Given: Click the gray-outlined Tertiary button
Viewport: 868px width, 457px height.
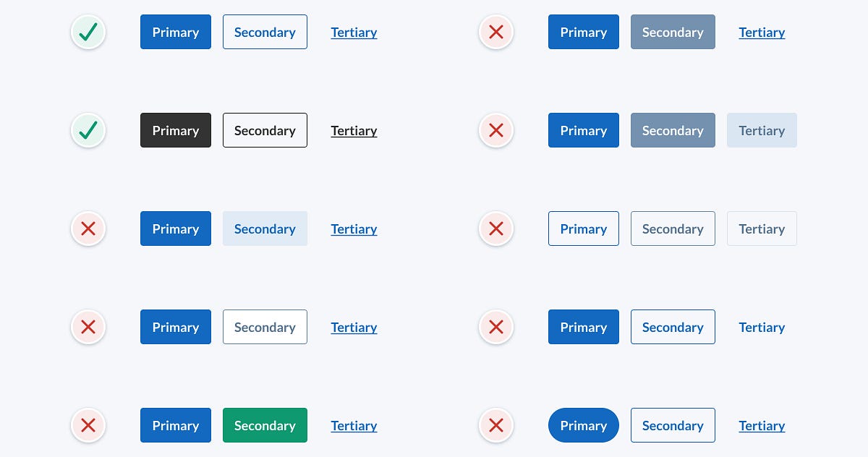Looking at the screenshot, I should 762,228.
